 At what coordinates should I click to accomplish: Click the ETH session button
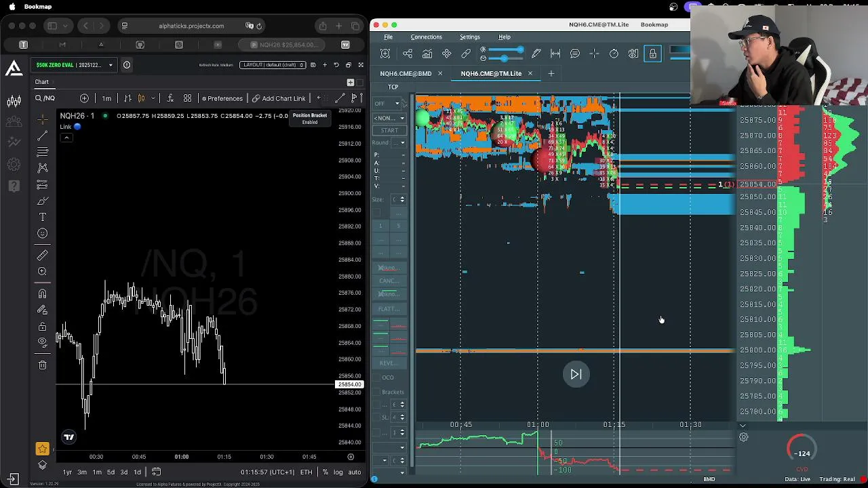click(306, 472)
